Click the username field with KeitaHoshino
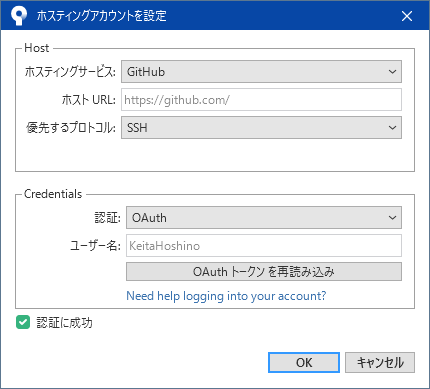This screenshot has width=430, height=389. 264,246
